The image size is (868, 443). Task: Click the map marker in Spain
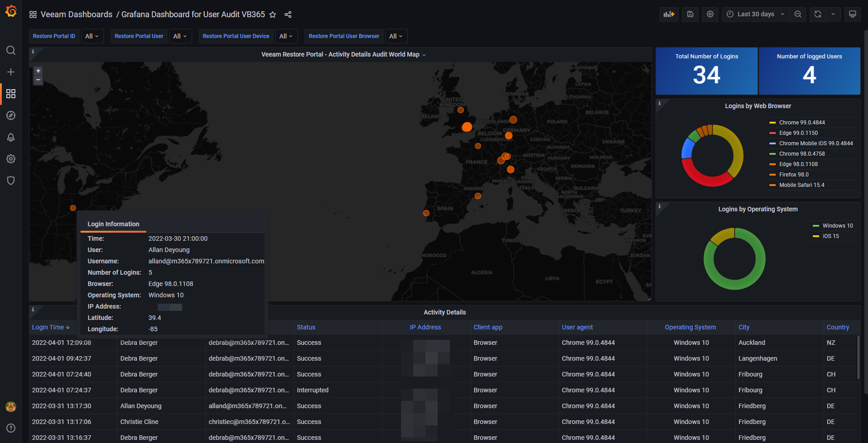tap(478, 196)
